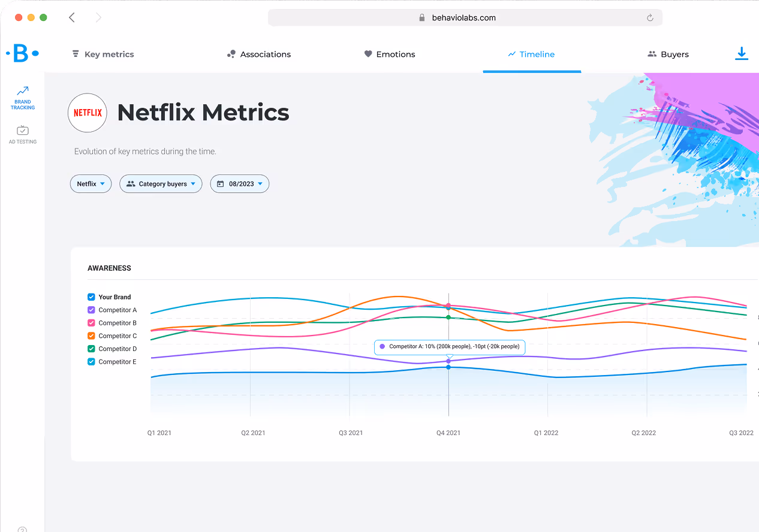Image resolution: width=759 pixels, height=532 pixels.
Task: Switch to the Associations tab
Action: [x=259, y=54]
